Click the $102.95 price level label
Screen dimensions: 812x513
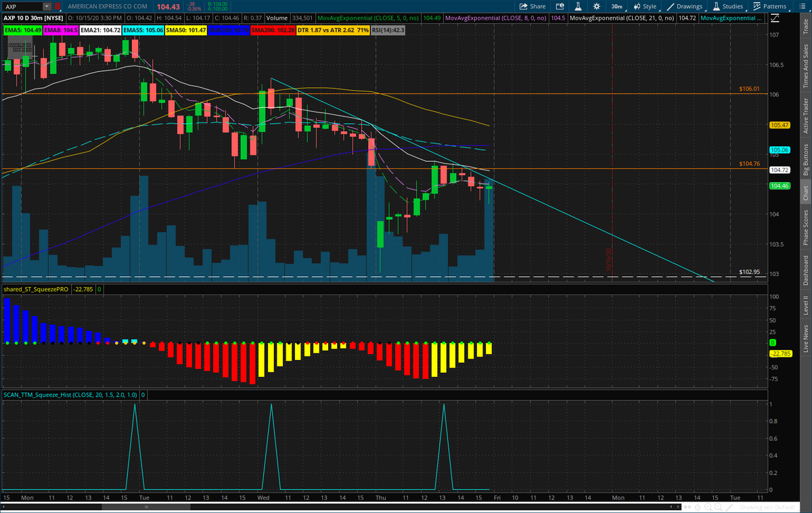750,271
